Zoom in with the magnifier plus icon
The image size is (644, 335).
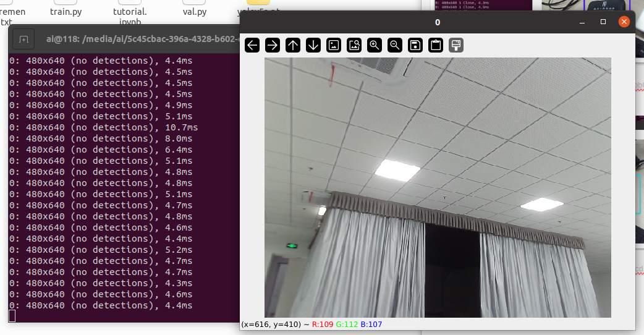375,45
